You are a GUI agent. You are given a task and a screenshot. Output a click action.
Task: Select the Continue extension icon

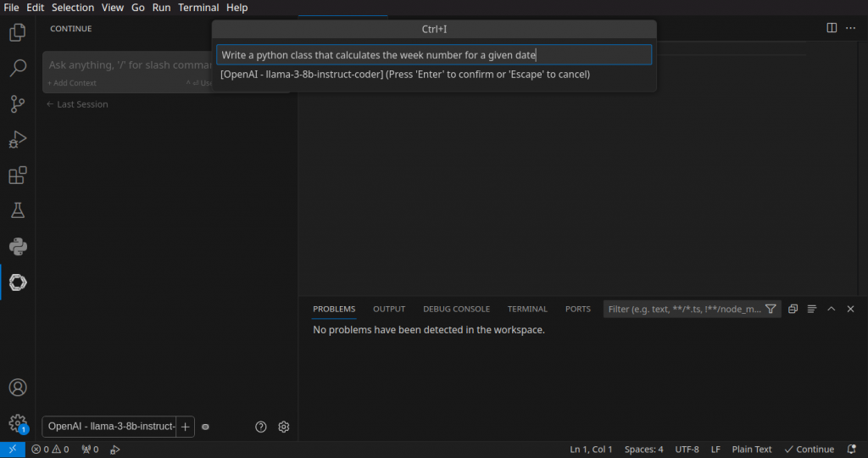(x=17, y=282)
